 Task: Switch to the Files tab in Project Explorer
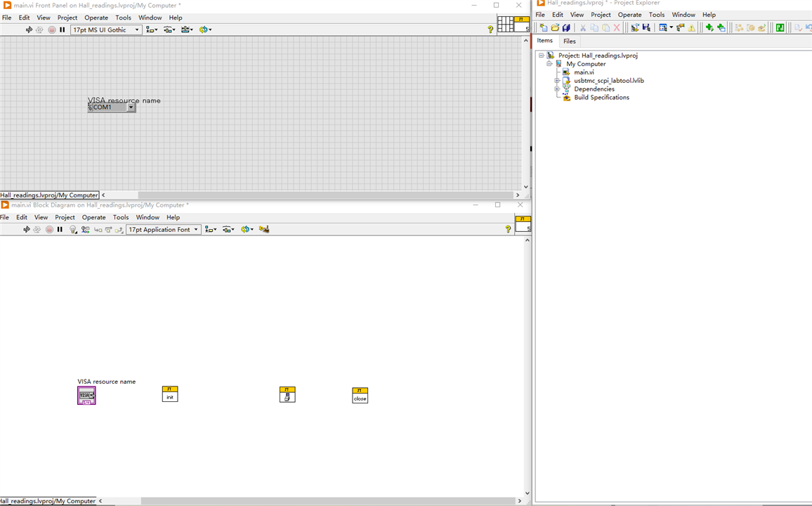click(x=569, y=41)
